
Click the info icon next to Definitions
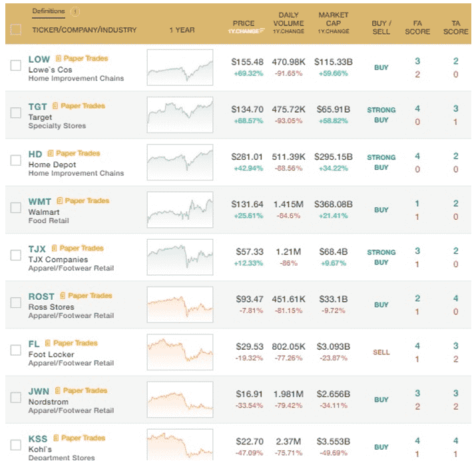75,12
